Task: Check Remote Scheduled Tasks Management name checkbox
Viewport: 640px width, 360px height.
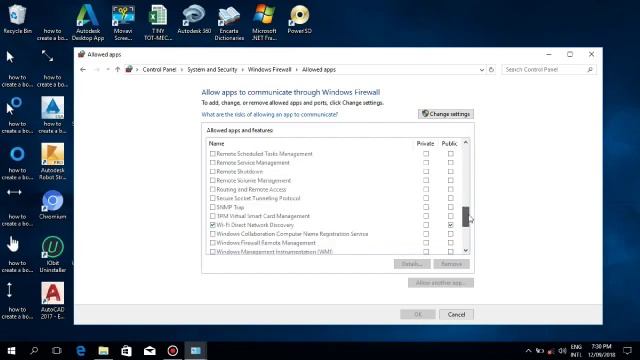Action: coord(213,154)
